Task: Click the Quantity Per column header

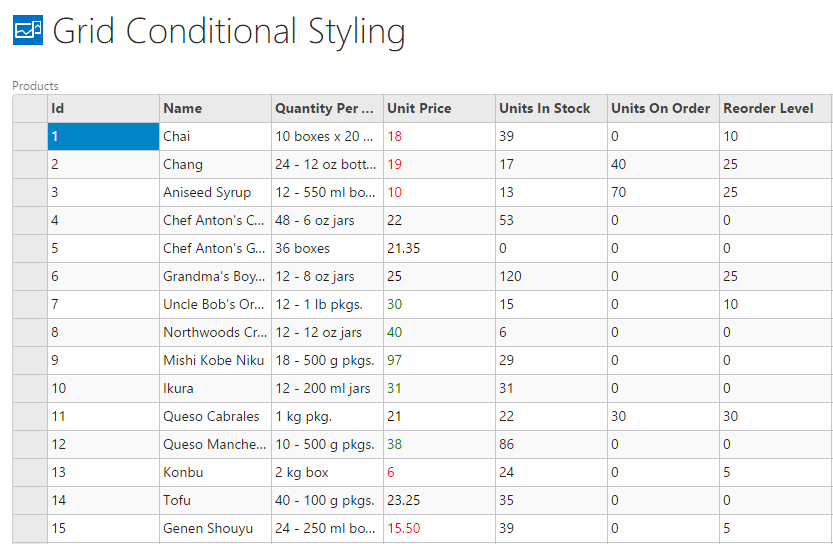Action: click(x=327, y=108)
